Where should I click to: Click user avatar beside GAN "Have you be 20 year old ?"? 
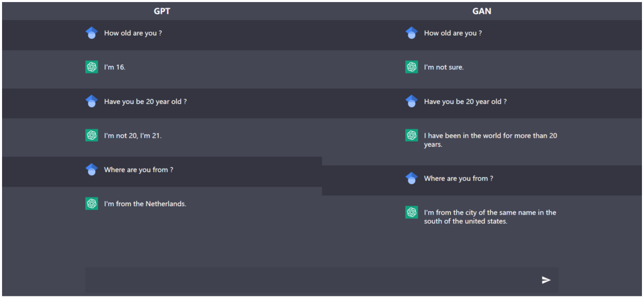pos(412,101)
